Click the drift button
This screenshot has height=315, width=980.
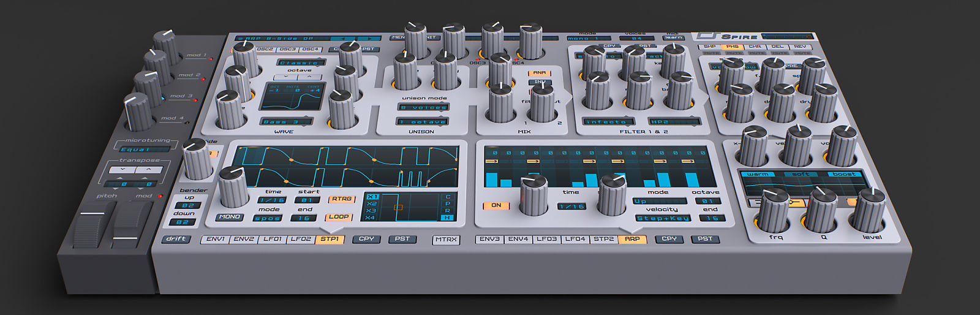click(176, 239)
